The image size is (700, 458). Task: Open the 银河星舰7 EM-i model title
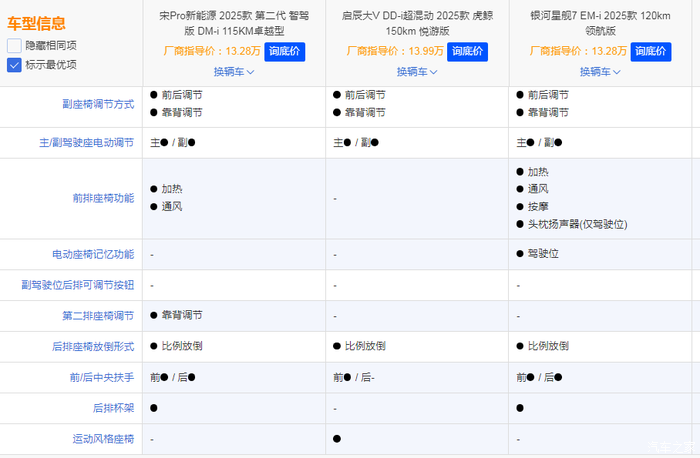pos(601,24)
